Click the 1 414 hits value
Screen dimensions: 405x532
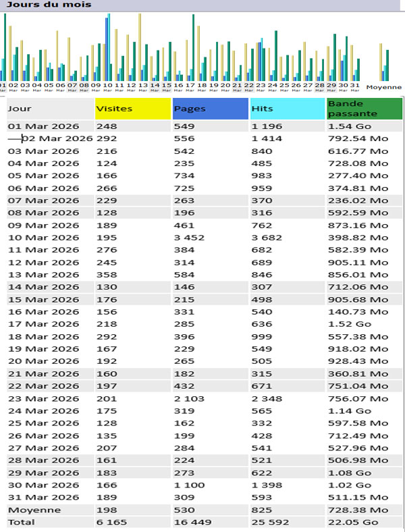(x=267, y=139)
